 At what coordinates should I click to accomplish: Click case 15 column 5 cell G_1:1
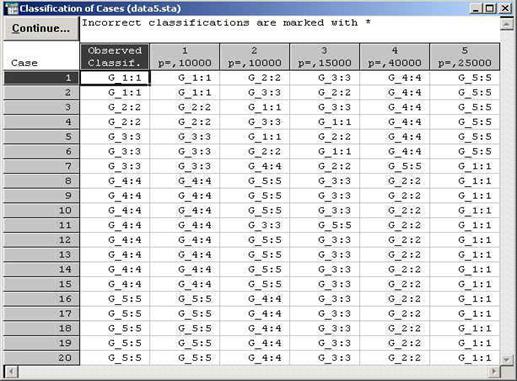click(x=465, y=284)
